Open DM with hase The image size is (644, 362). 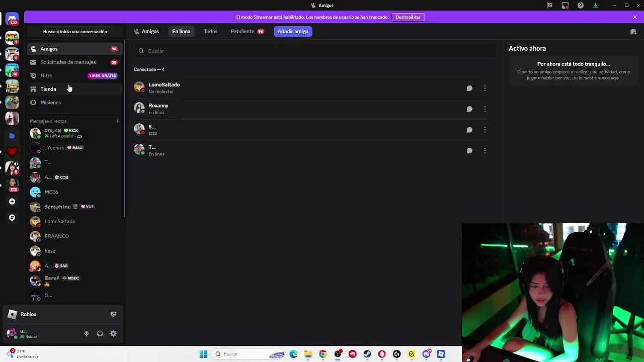[75, 251]
